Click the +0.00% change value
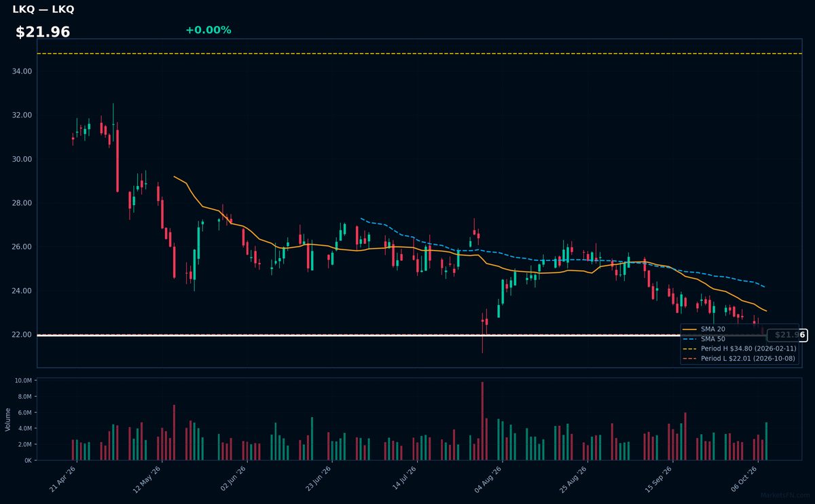 pos(208,30)
